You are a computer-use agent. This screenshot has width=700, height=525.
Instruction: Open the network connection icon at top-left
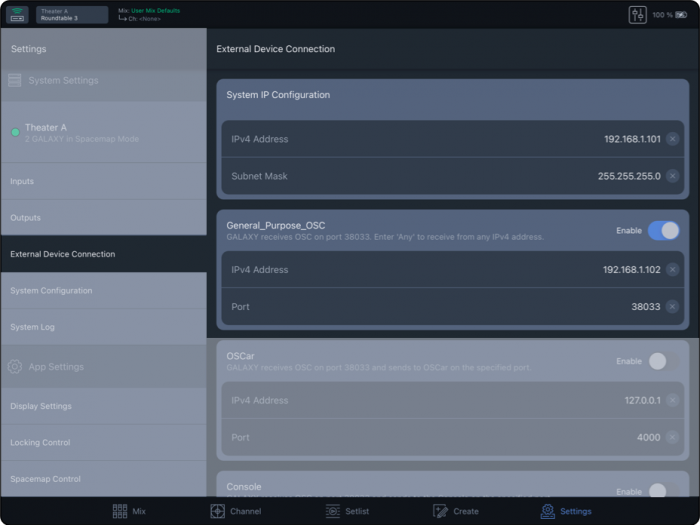pyautogui.click(x=17, y=15)
